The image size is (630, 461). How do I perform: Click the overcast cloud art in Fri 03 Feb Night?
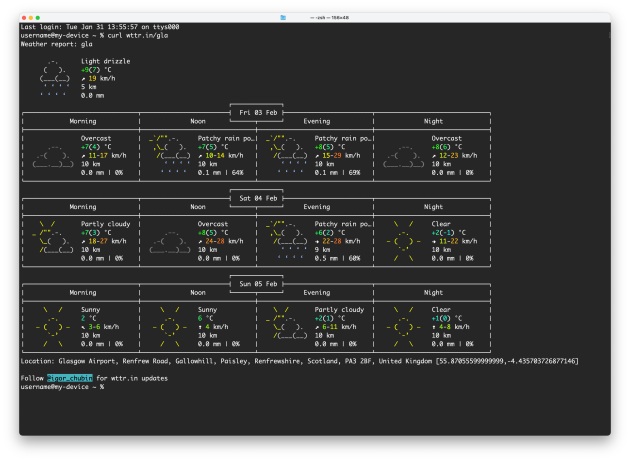click(x=403, y=156)
